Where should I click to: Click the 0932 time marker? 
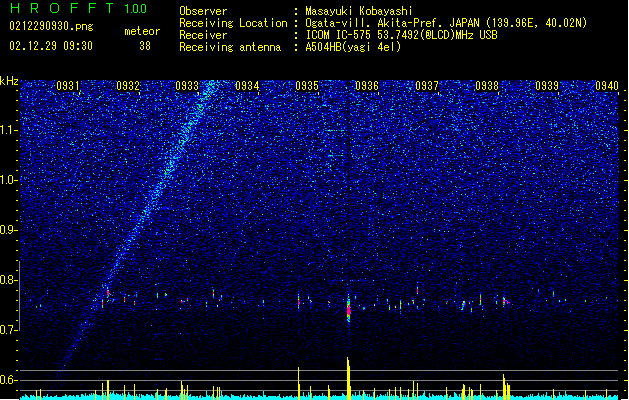click(128, 86)
